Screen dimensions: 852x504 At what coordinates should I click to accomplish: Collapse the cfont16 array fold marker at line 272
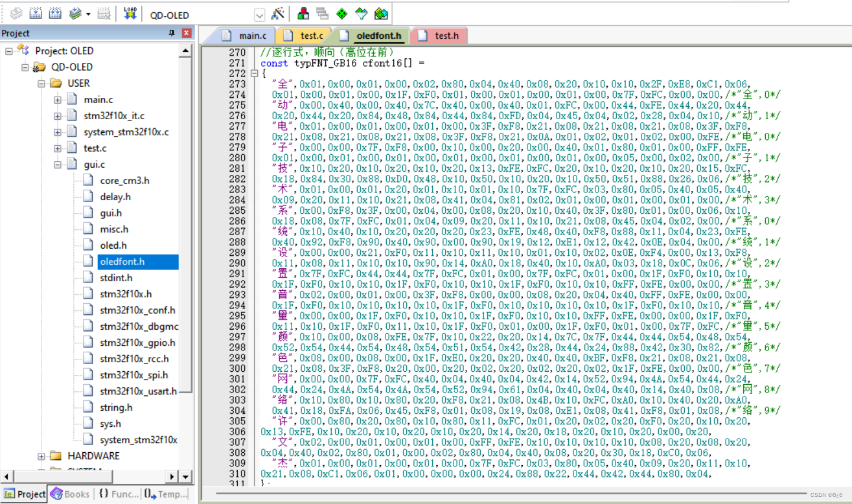255,73
